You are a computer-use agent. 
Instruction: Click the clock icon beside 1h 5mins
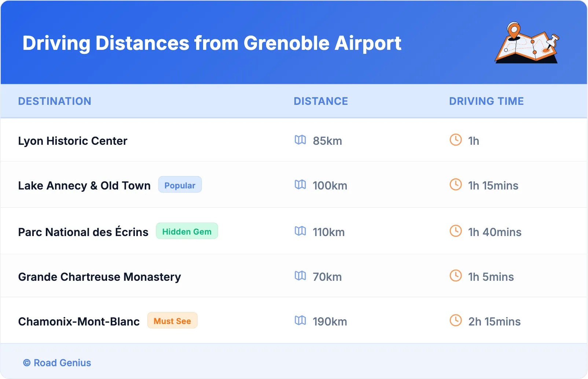(x=456, y=276)
